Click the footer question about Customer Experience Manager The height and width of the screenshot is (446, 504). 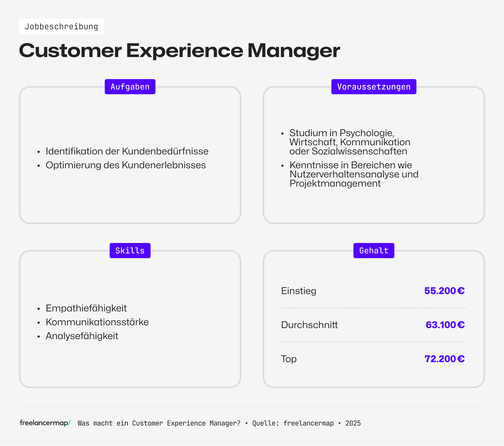159,423
